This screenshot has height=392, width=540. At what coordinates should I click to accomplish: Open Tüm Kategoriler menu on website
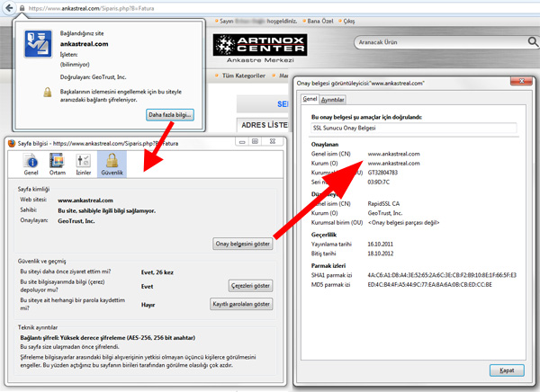click(x=244, y=76)
